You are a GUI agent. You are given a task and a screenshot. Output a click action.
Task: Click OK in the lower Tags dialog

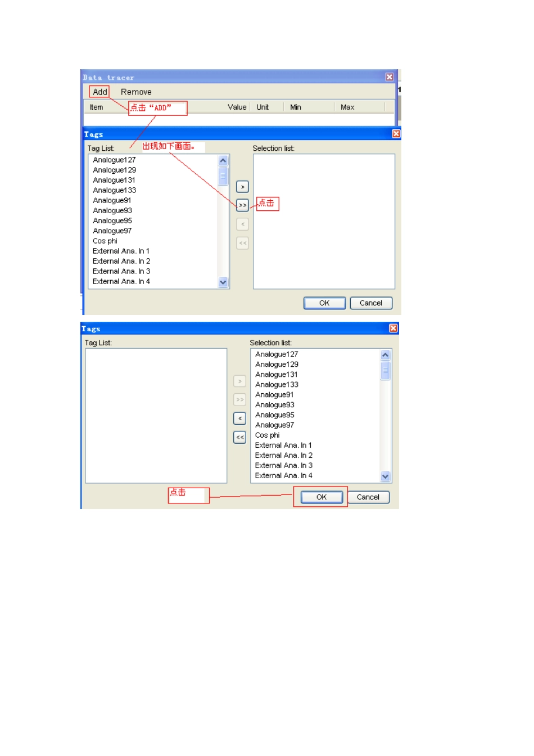coord(322,497)
